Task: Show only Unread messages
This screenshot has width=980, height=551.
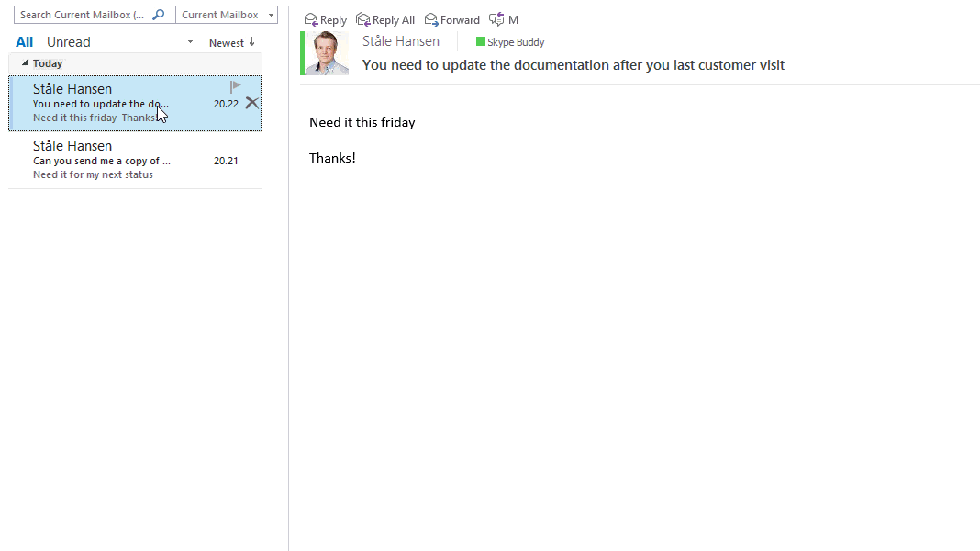Action: pyautogui.click(x=69, y=42)
